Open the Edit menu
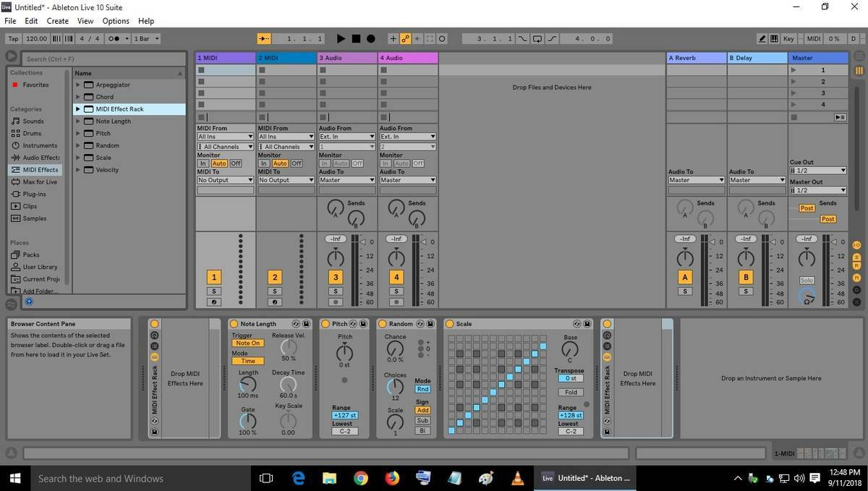The width and height of the screenshot is (868, 491). (x=31, y=21)
